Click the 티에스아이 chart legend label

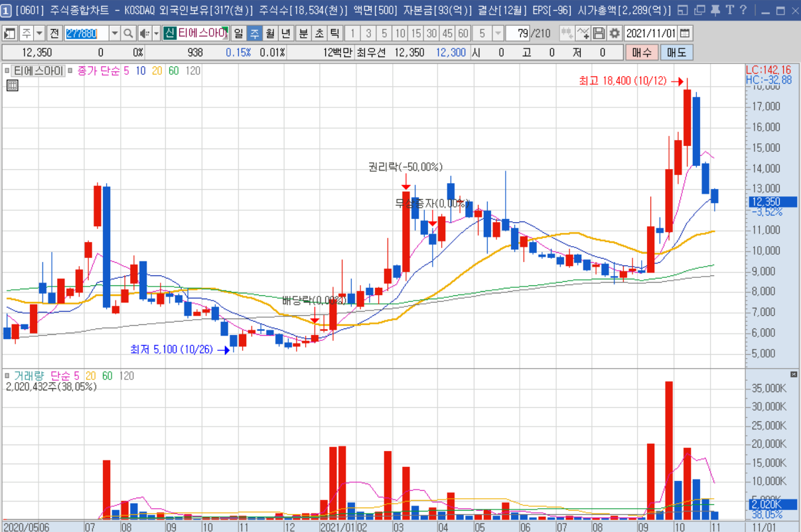(x=39, y=70)
